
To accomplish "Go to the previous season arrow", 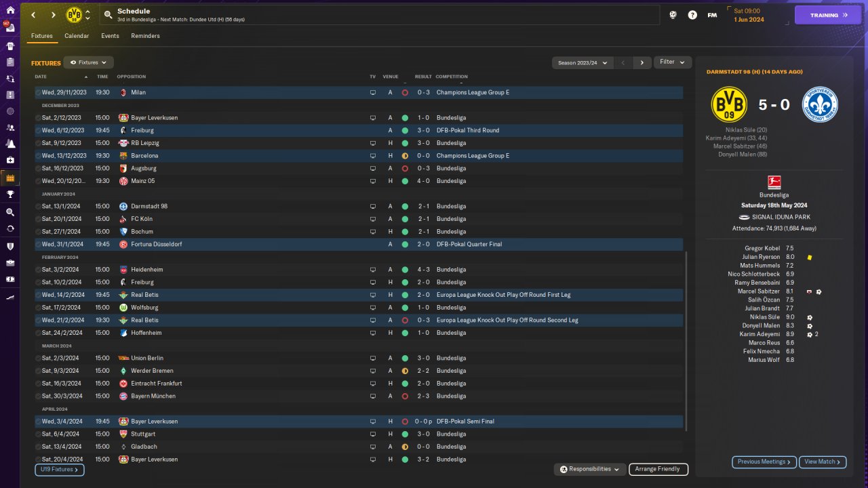I will [x=623, y=62].
